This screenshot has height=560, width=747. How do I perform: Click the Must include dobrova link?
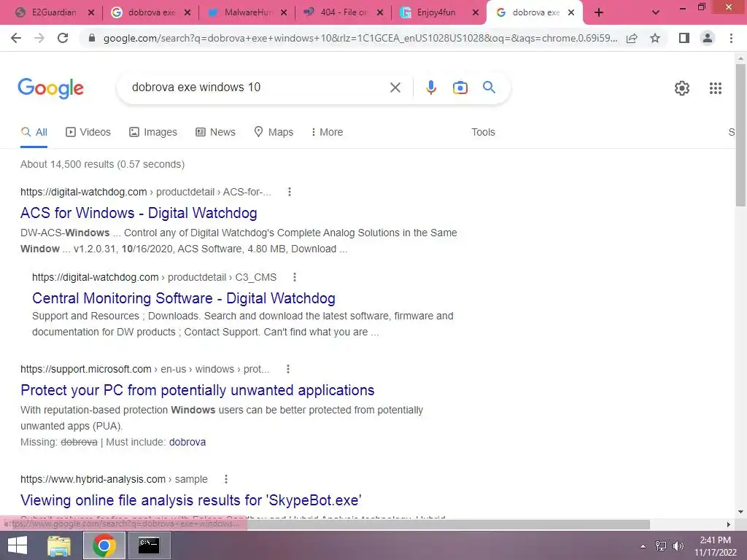coord(187,442)
